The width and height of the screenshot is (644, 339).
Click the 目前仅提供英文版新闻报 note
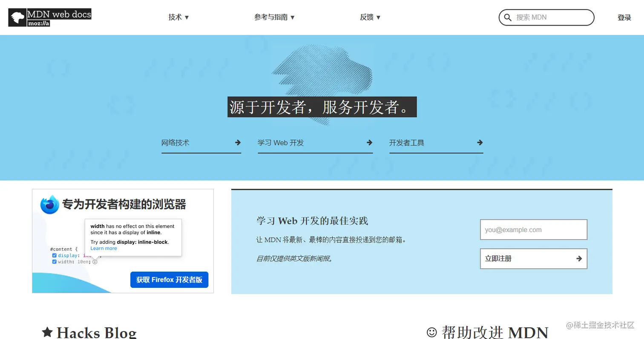tap(294, 258)
